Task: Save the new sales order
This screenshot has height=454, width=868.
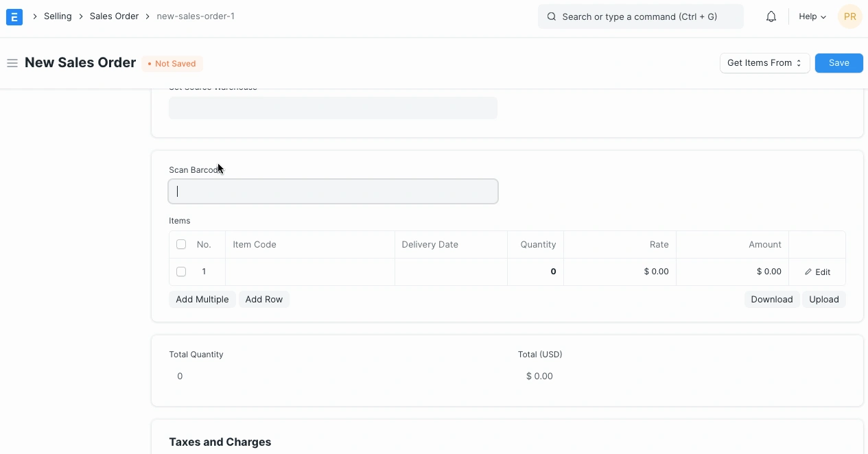Action: tap(838, 62)
